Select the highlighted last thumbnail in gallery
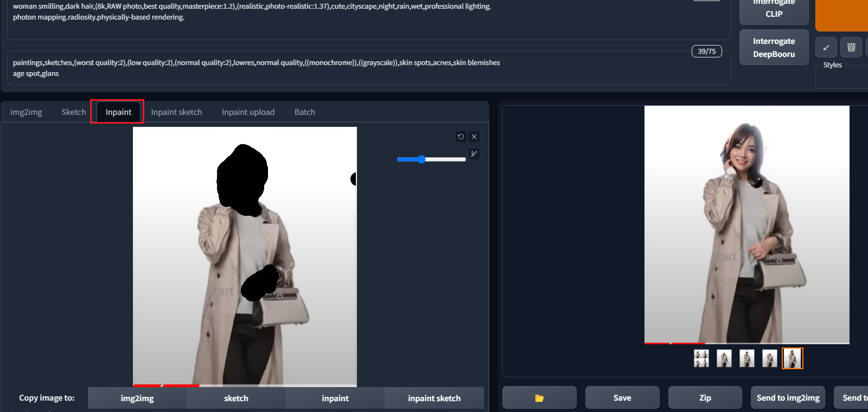 [x=792, y=358]
